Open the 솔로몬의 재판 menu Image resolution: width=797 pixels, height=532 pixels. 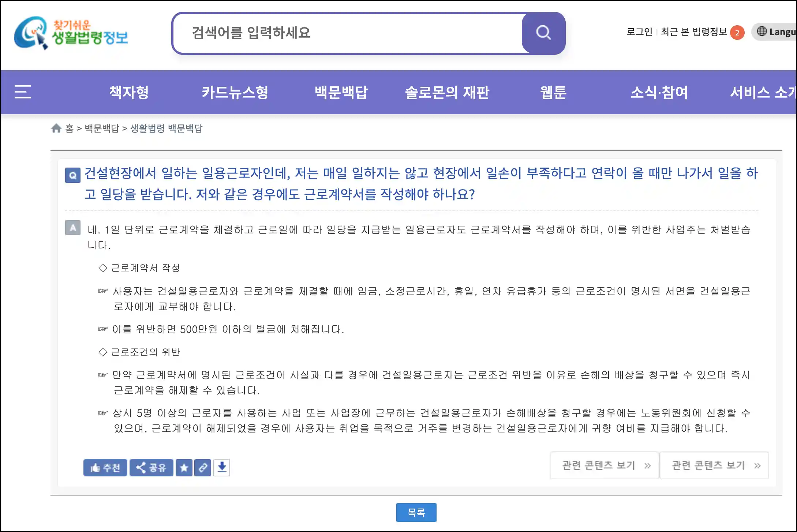click(x=447, y=92)
